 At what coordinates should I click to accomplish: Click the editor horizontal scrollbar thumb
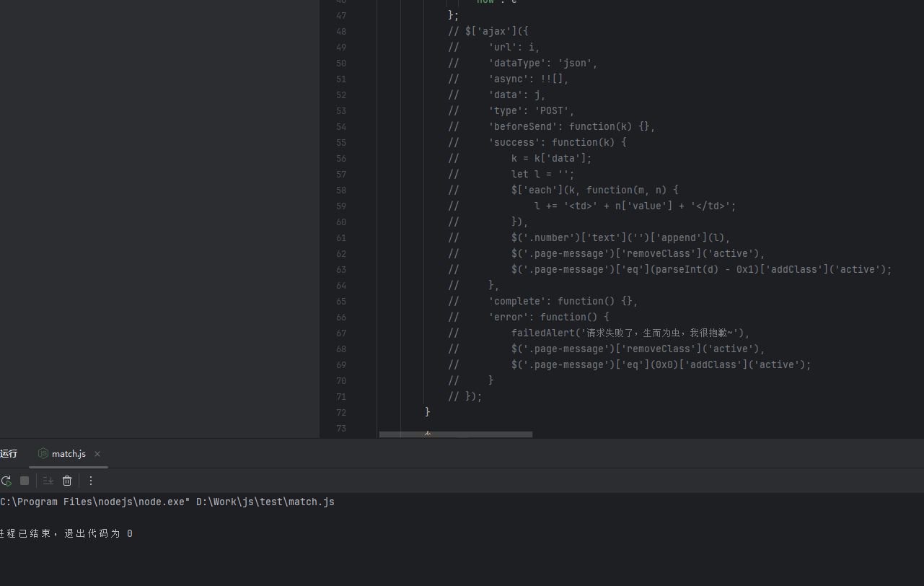click(x=456, y=434)
